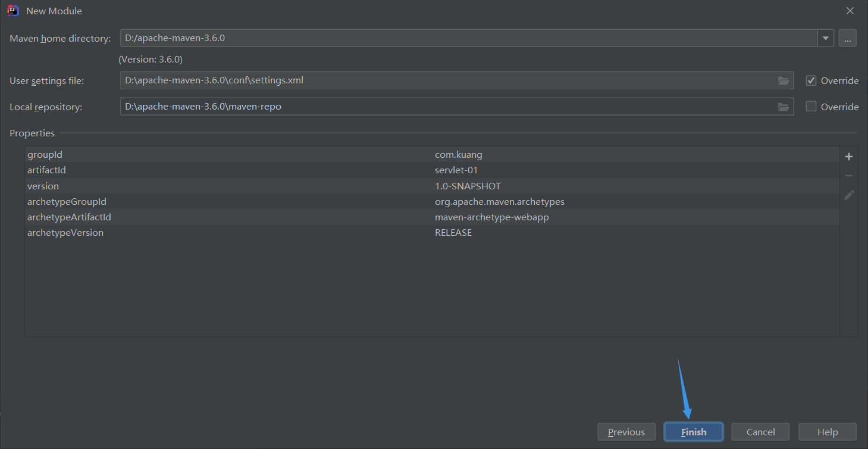Click the (Version: 3.6.0) label

[x=151, y=60]
